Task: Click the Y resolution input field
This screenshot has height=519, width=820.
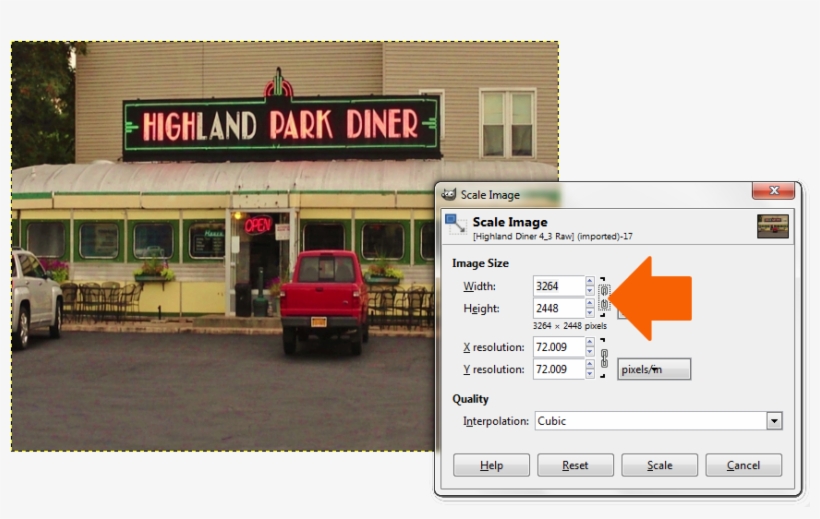Action: tap(559, 369)
